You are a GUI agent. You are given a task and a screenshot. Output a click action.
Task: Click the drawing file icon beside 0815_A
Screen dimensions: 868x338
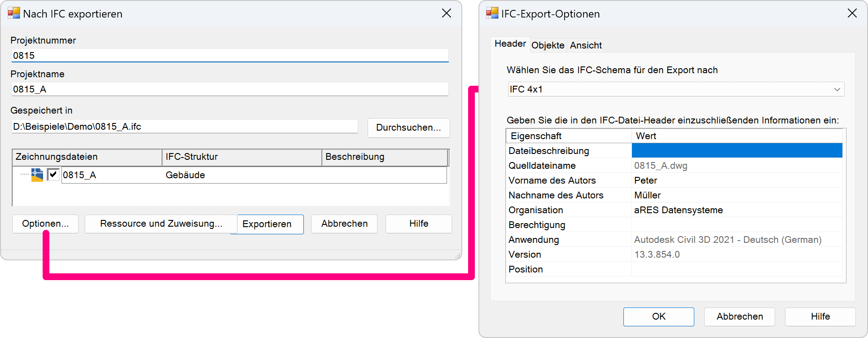point(37,175)
